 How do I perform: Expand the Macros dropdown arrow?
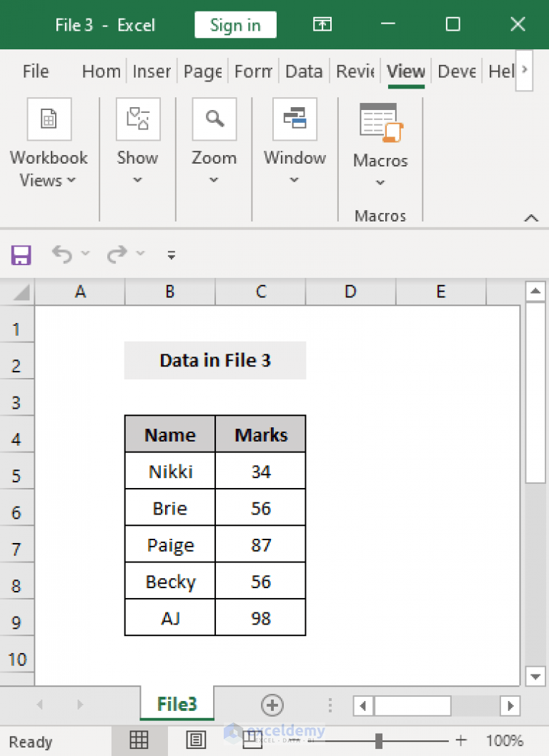tap(380, 183)
